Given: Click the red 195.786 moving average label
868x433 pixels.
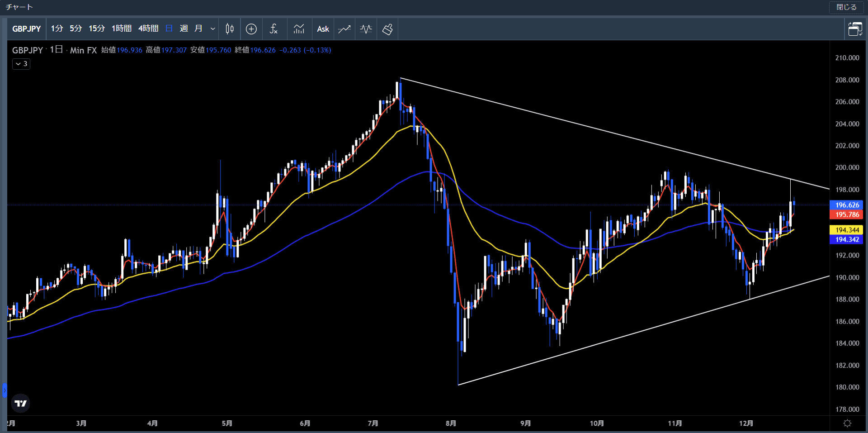Looking at the screenshot, I should [847, 214].
